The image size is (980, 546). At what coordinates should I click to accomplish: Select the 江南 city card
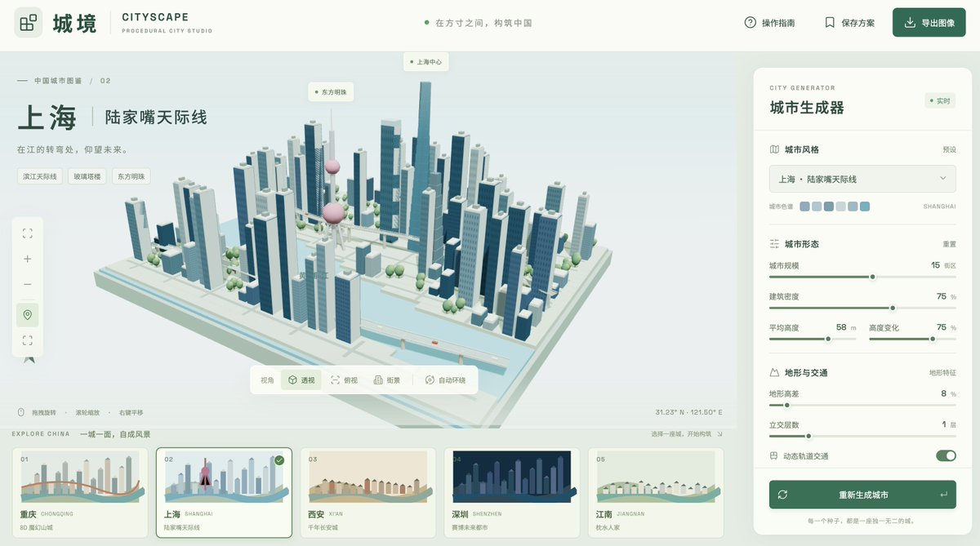pyautogui.click(x=656, y=493)
